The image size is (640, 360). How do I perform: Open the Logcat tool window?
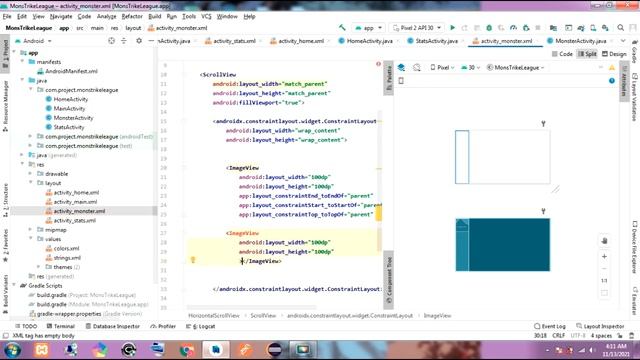pyautogui.click(x=200, y=326)
